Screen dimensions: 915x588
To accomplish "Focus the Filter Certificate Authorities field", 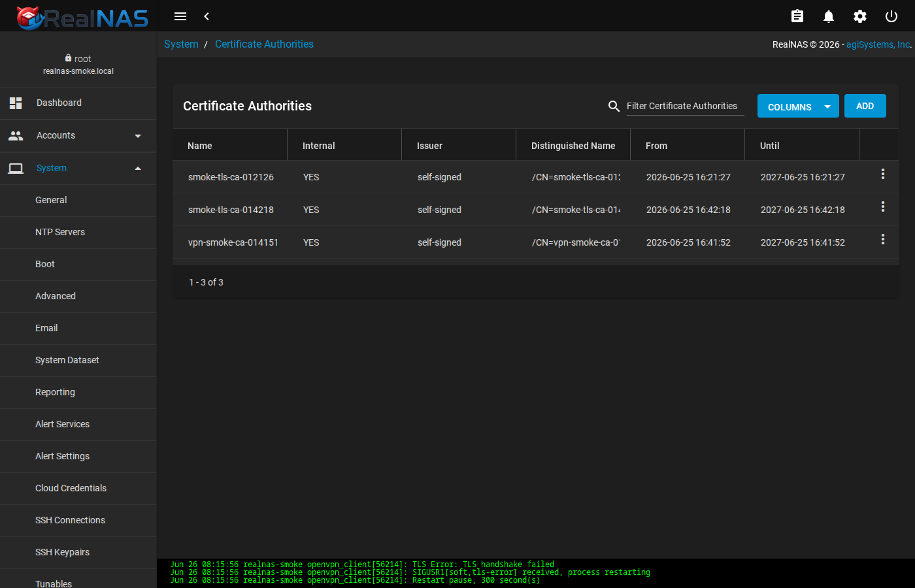I will coord(685,106).
